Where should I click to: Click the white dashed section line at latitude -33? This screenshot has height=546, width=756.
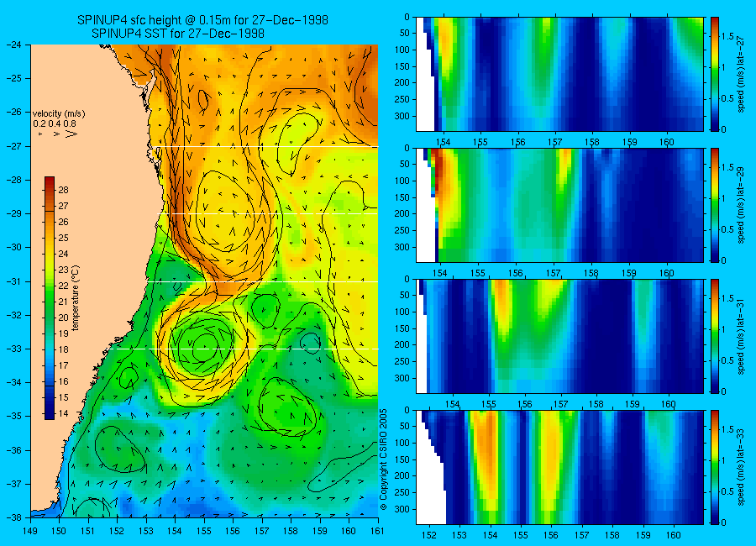245,349
